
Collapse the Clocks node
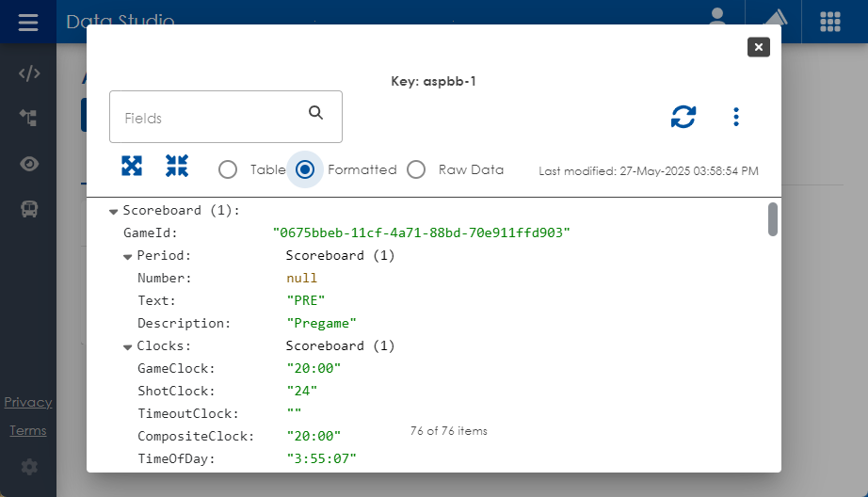(x=128, y=346)
